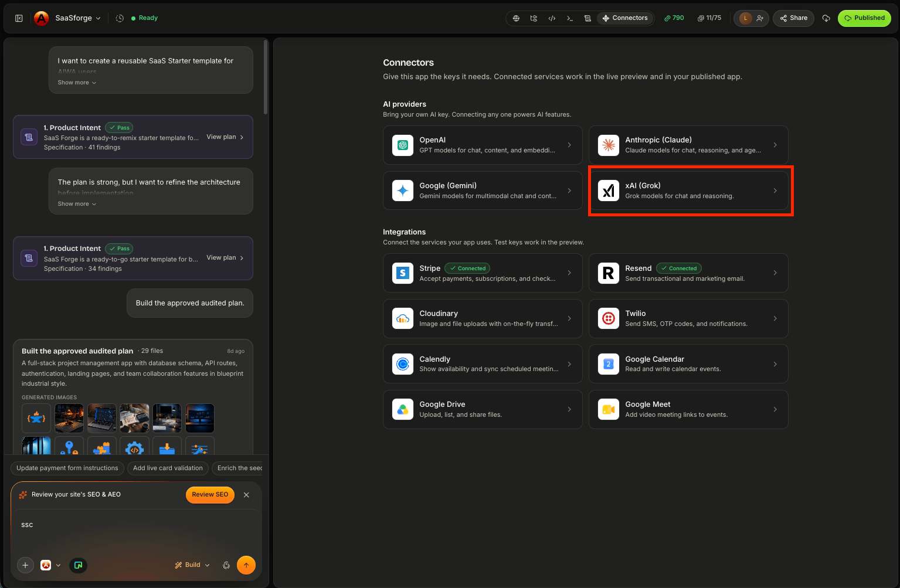The width and height of the screenshot is (900, 588).
Task: Open Google Meet card chevron arrow
Action: [x=775, y=409]
